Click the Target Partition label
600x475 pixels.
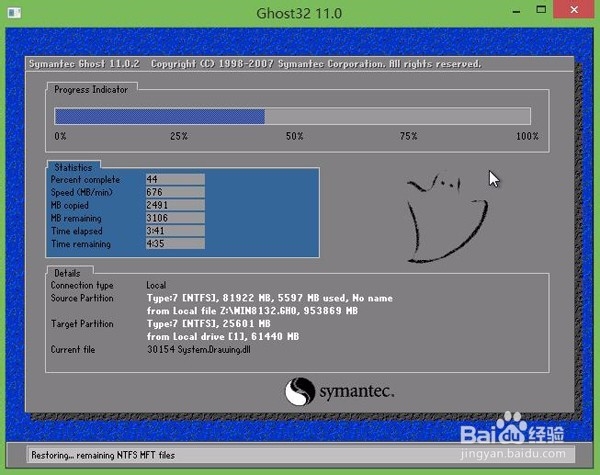coord(82,324)
